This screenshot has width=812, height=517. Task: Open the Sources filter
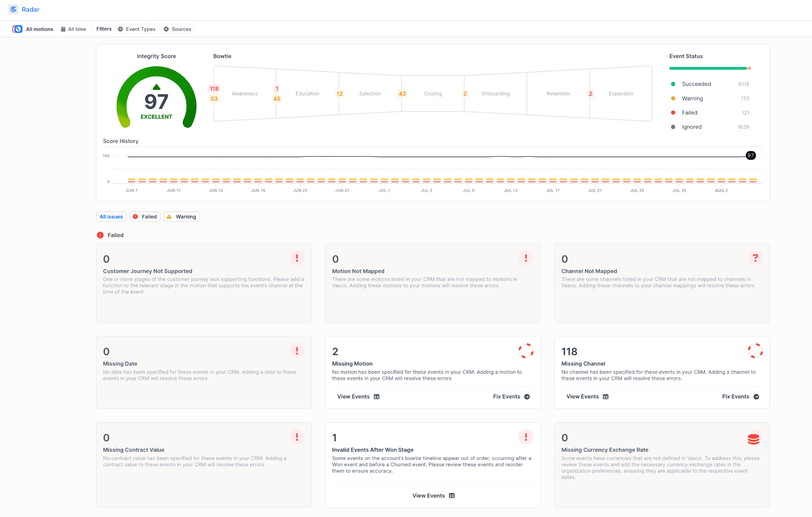point(177,29)
